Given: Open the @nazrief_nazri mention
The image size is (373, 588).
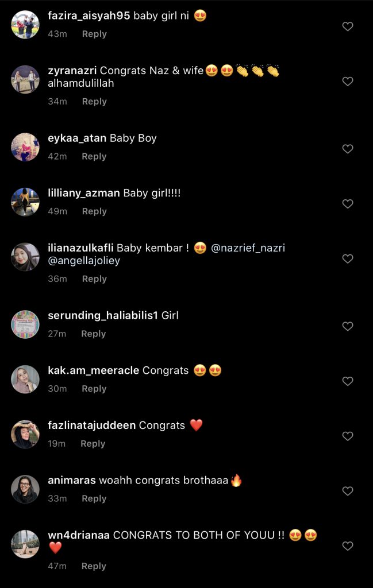Looking at the screenshot, I should click(248, 248).
